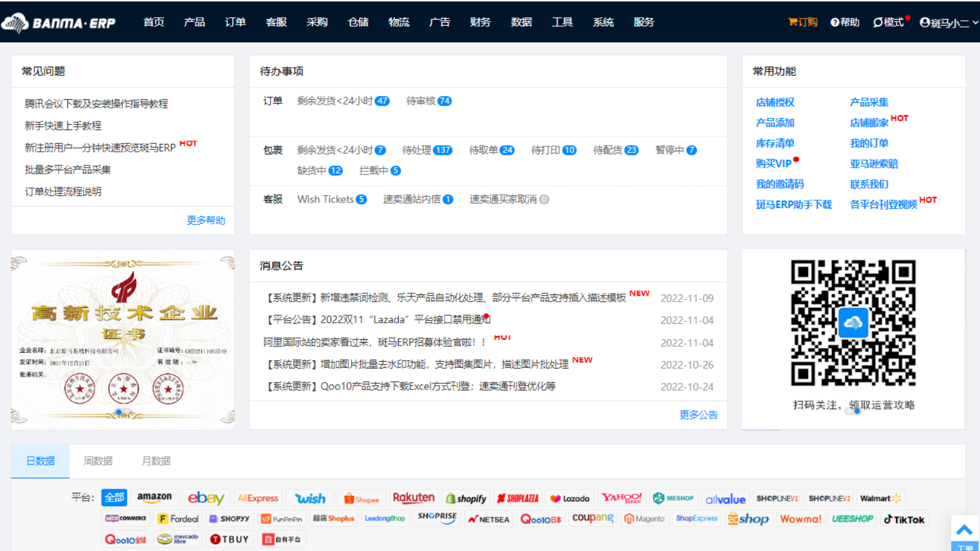Filter platform by ebay logo
The height and width of the screenshot is (551, 980).
pyautogui.click(x=206, y=498)
